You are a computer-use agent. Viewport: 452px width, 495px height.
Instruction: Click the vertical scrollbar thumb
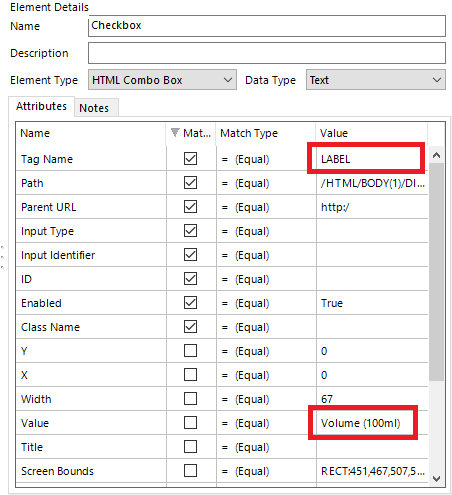(x=436, y=272)
